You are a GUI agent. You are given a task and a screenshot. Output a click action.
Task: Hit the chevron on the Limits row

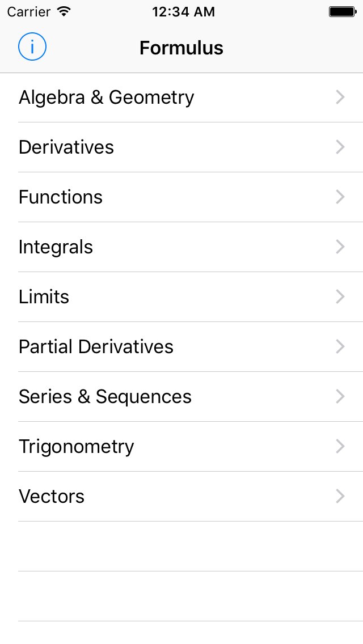pos(340,297)
